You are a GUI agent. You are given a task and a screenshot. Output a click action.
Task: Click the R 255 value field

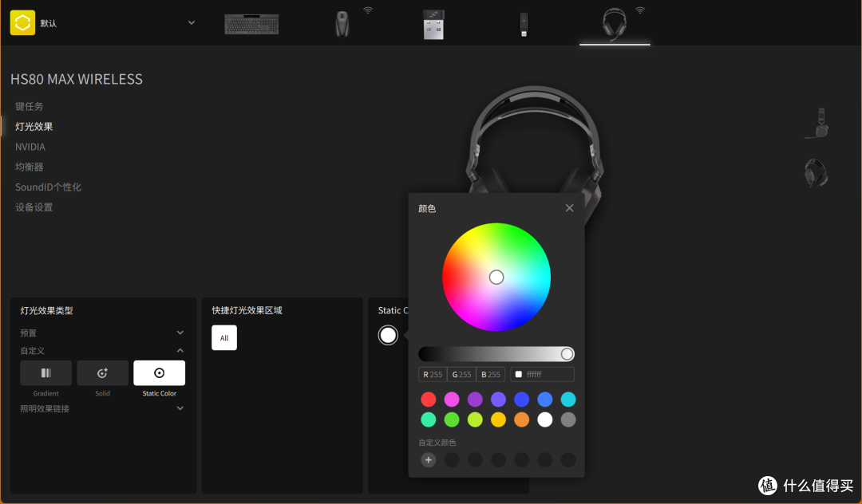coord(433,375)
